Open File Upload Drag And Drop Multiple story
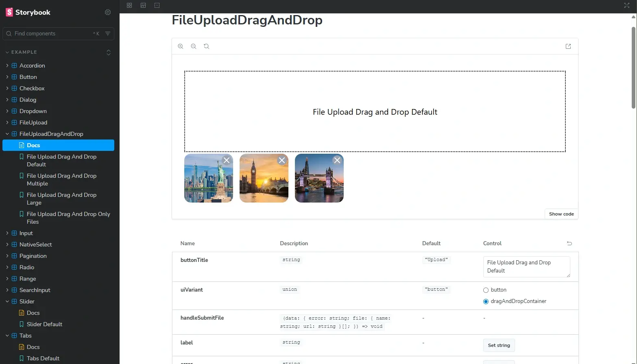This screenshot has height=364, width=637. 61,179
